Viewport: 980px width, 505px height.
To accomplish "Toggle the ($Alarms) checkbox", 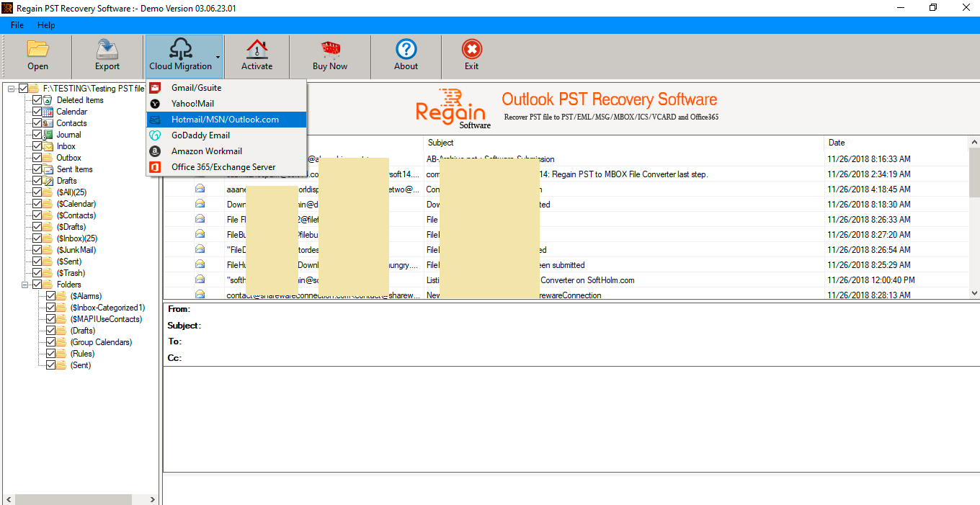I will pyautogui.click(x=50, y=296).
